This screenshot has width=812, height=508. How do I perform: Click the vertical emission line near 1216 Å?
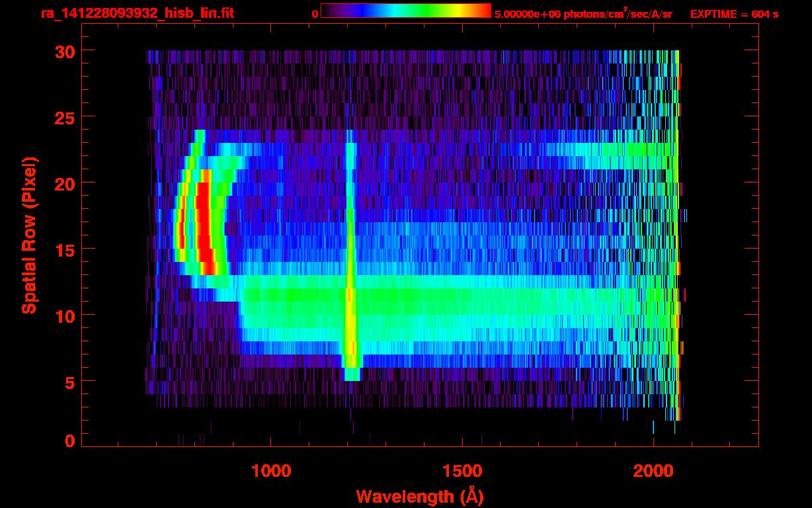[350, 255]
